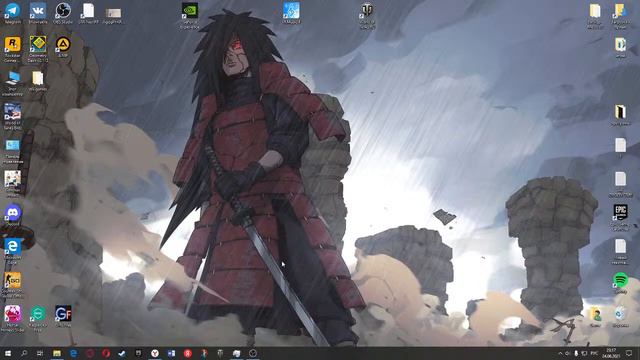Screen dimensions: 640x360
Task: Switch keyboard language indicator in tray
Action: pyautogui.click(x=594, y=353)
